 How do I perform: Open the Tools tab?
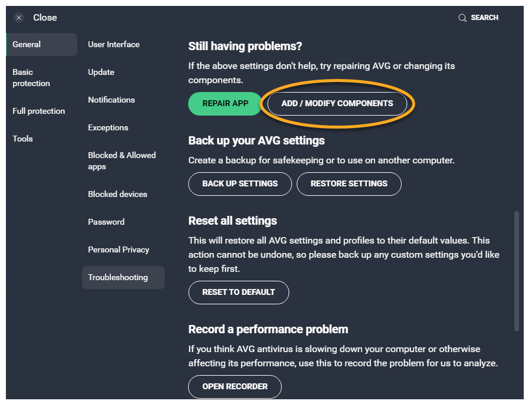click(x=23, y=139)
